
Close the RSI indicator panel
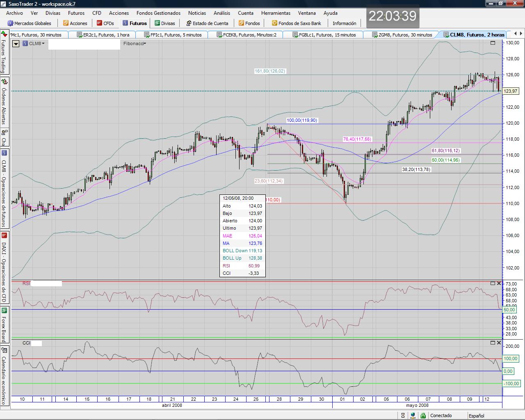tap(499, 283)
